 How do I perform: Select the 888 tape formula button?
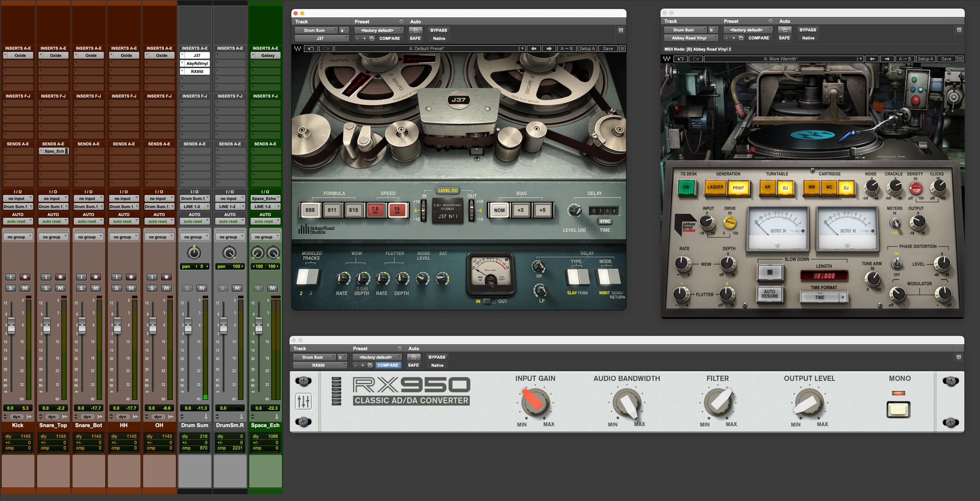click(310, 210)
